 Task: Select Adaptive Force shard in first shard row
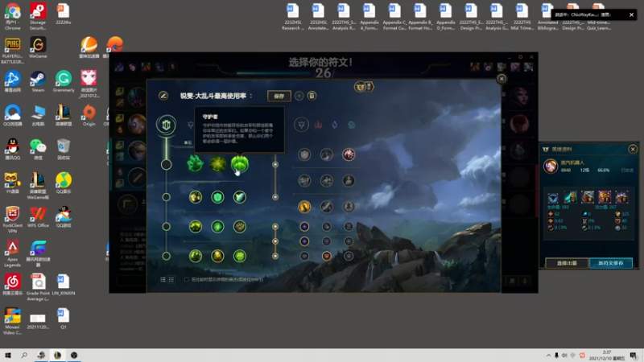(x=304, y=227)
